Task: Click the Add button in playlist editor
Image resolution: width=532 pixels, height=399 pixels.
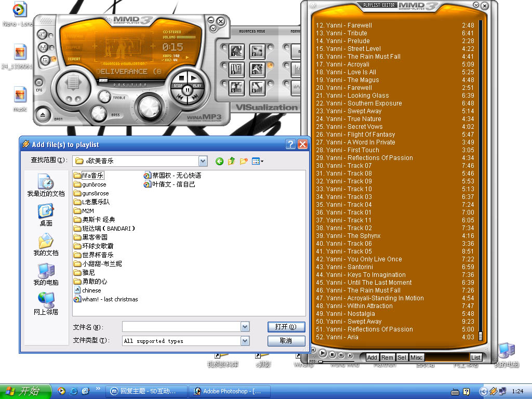Action: point(372,357)
